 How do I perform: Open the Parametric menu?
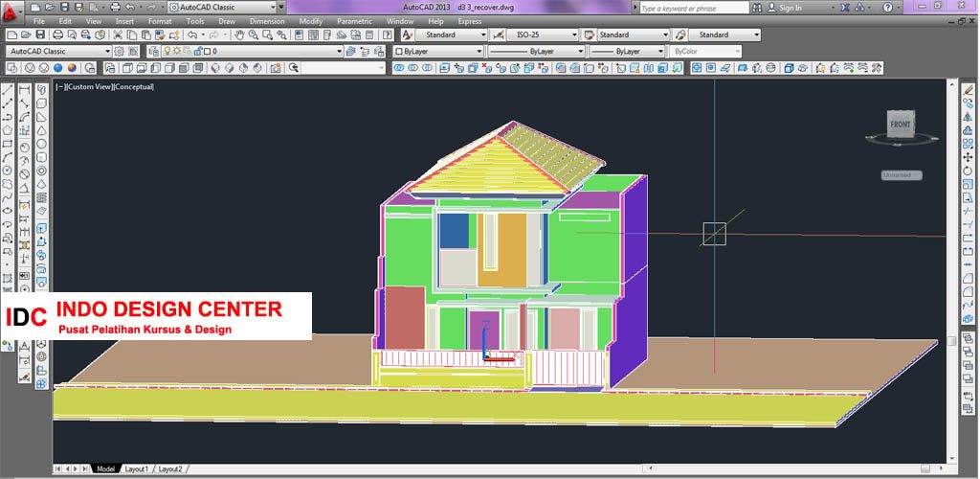(x=354, y=21)
